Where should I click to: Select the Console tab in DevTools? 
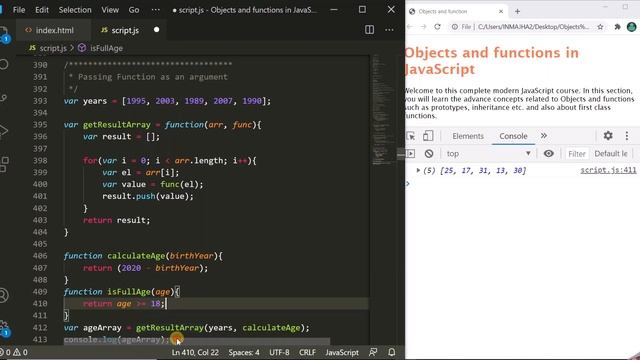tap(513, 136)
